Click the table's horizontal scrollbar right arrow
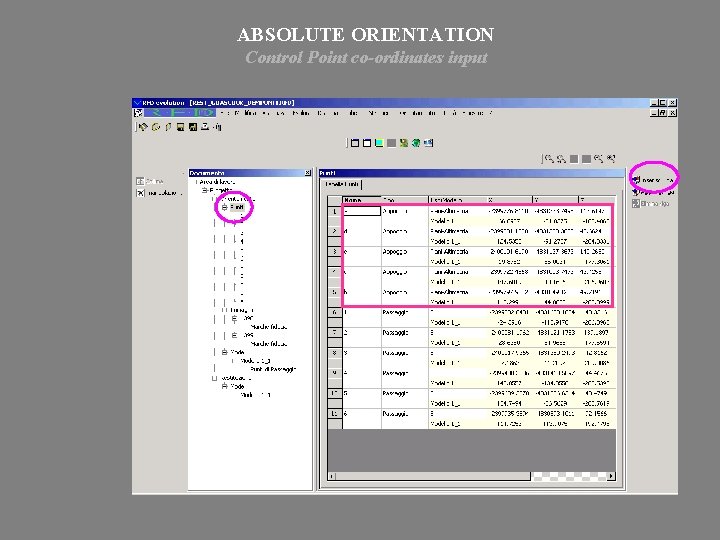The width and height of the screenshot is (720, 540). pyautogui.click(x=611, y=476)
